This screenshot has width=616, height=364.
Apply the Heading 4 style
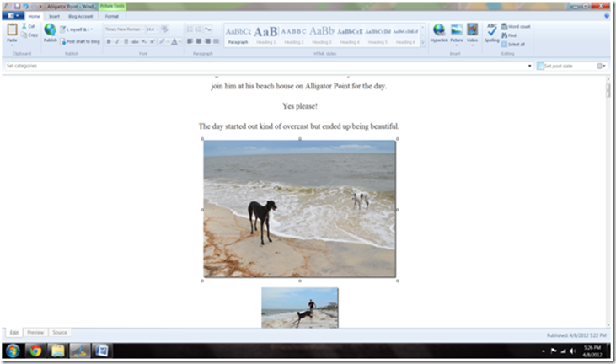click(350, 35)
